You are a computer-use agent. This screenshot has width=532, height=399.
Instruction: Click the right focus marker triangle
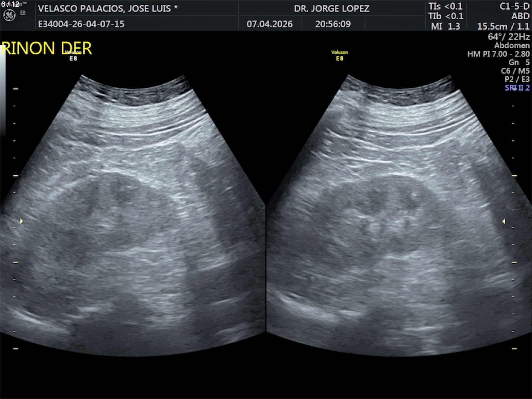coord(504,222)
